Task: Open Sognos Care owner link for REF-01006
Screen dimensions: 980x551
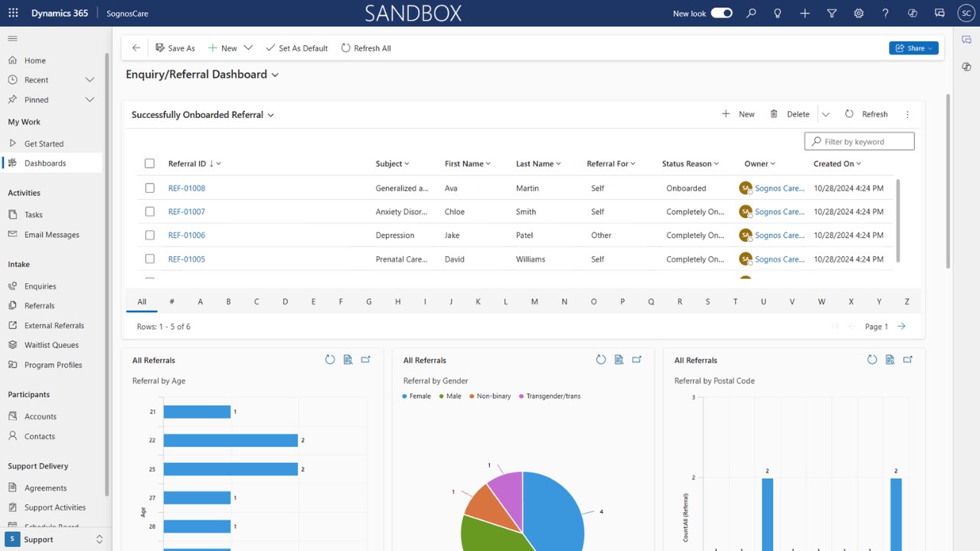Action: coord(779,235)
